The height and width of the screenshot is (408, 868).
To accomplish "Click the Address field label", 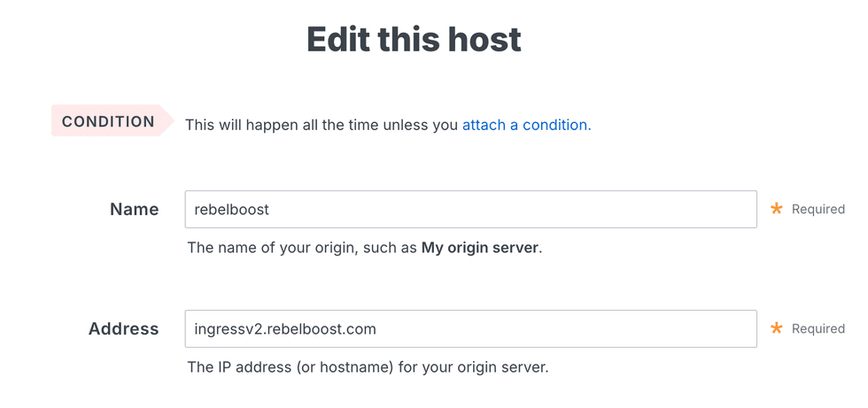I will pos(124,328).
